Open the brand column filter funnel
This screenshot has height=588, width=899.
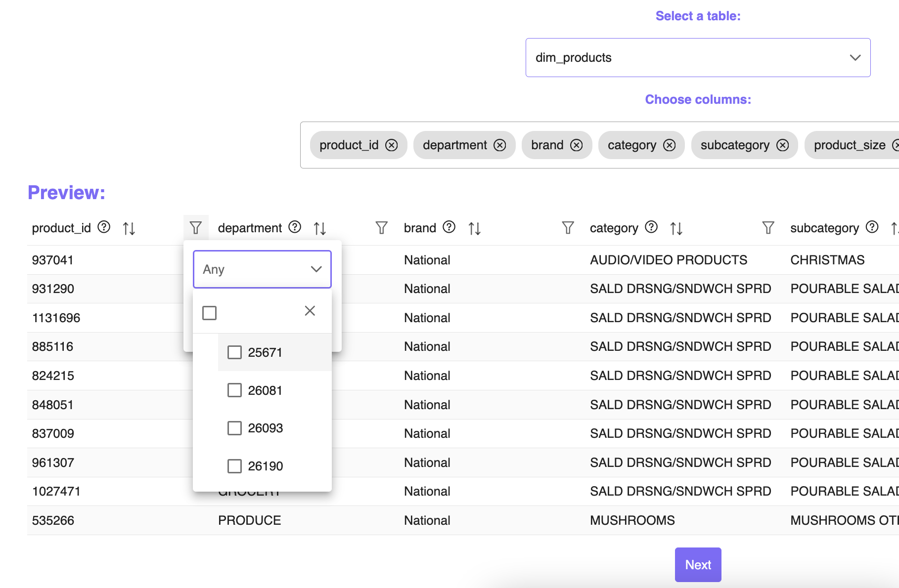coord(381,227)
